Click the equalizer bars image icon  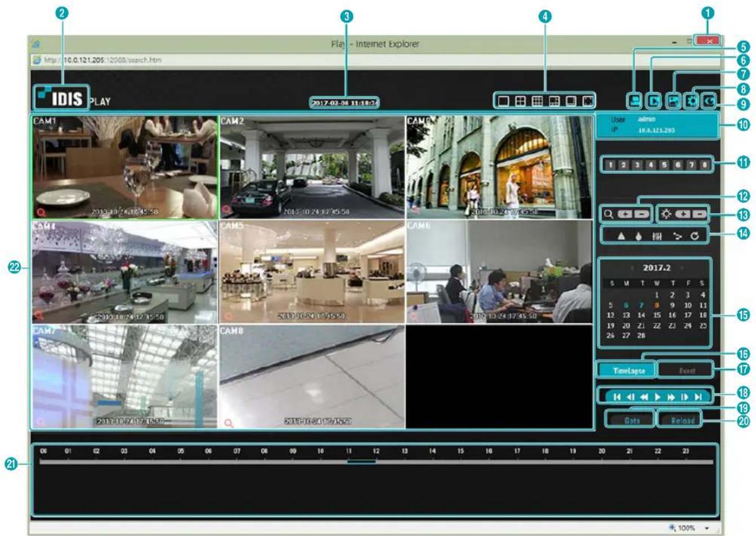(x=657, y=236)
